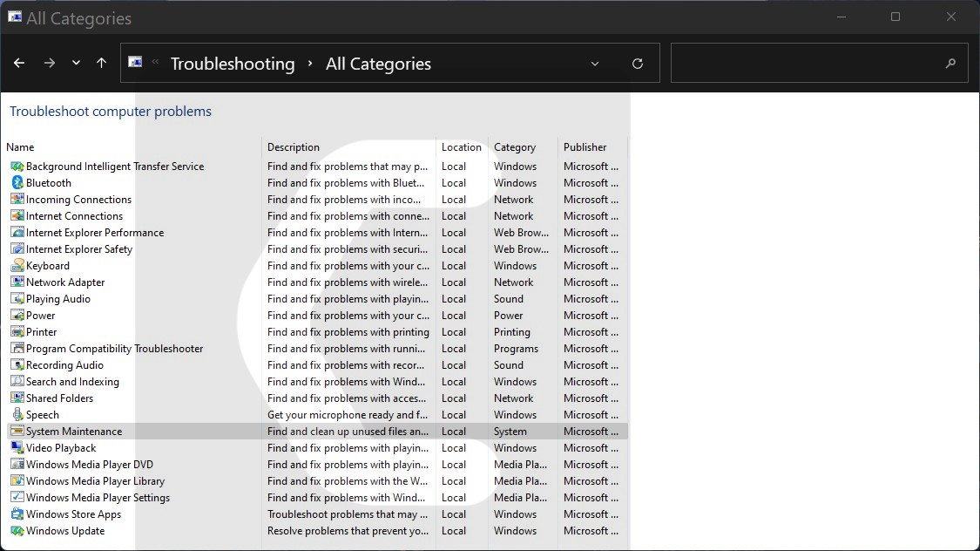Open the Windows Store Apps troubleshooter

coord(74,514)
